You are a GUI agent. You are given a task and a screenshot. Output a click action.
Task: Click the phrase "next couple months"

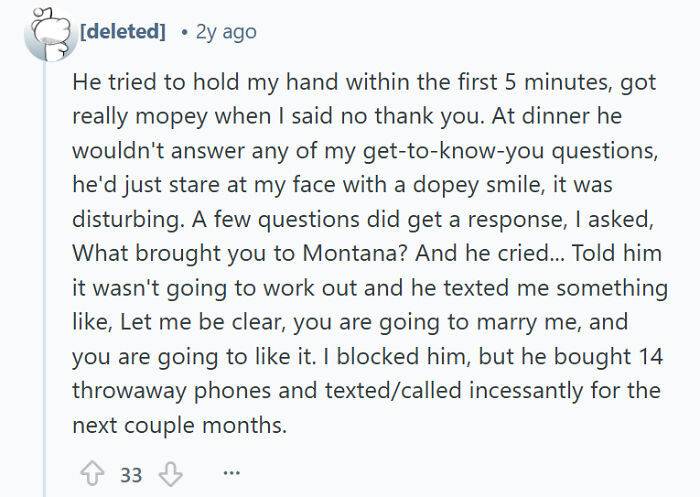pyautogui.click(x=179, y=424)
